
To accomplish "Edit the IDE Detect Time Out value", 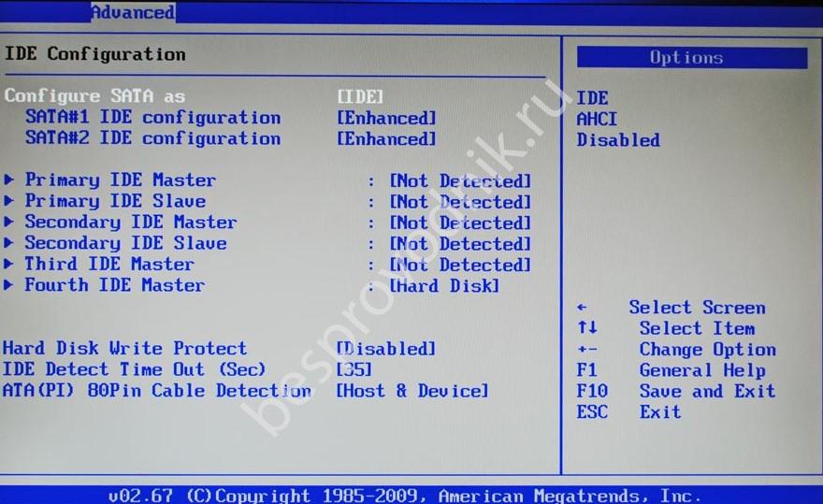I will [x=354, y=369].
